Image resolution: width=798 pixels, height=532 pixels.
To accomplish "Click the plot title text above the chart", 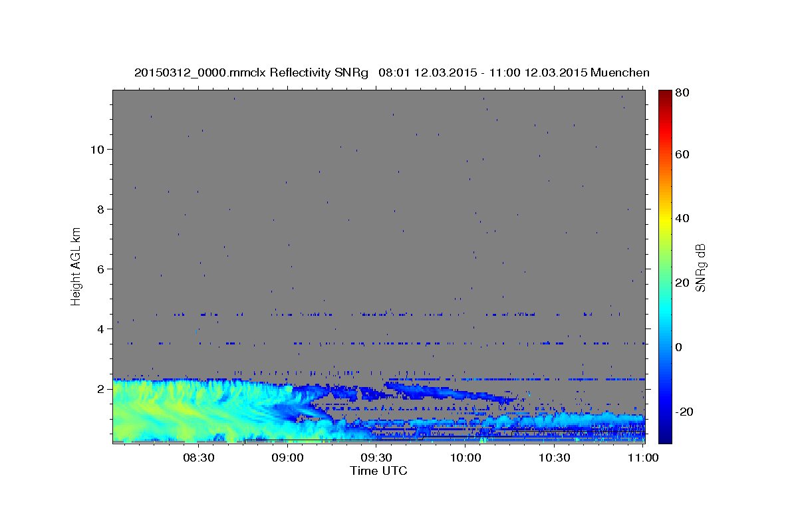I will pyautogui.click(x=392, y=72).
